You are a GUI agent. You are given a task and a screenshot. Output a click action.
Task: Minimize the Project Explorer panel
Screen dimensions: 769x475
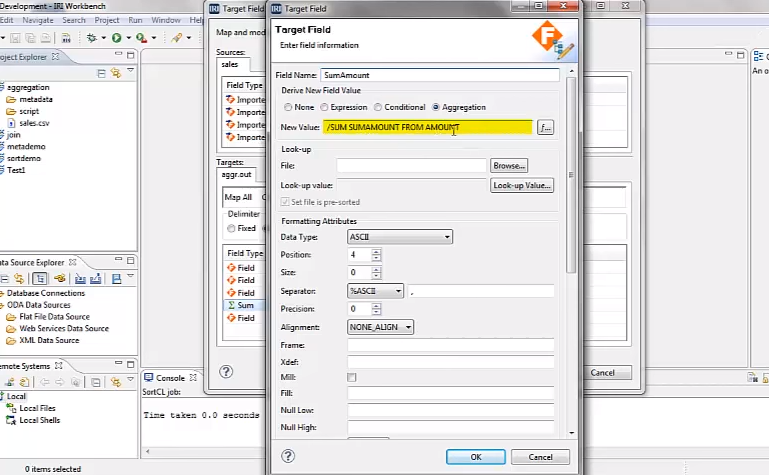(x=118, y=53)
